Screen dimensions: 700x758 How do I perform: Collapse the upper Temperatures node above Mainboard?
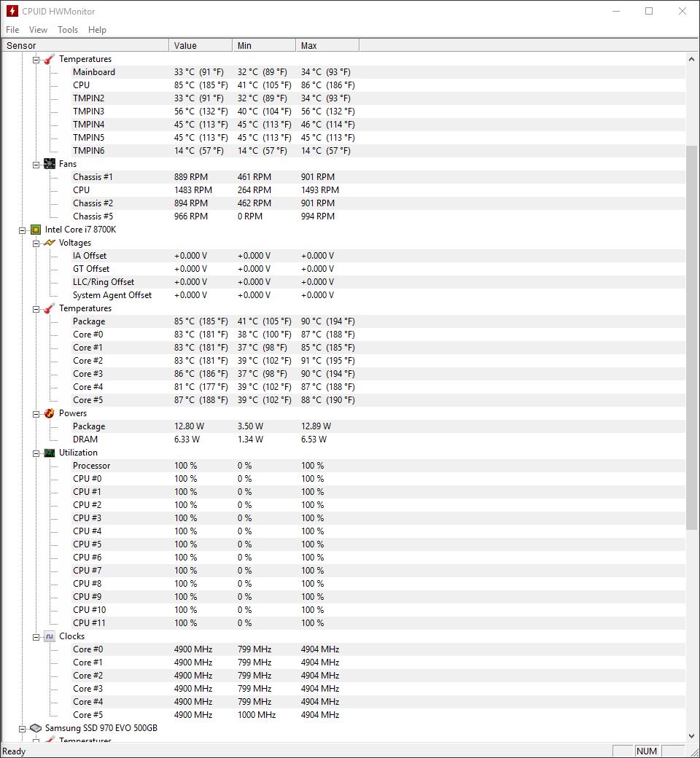pos(36,60)
